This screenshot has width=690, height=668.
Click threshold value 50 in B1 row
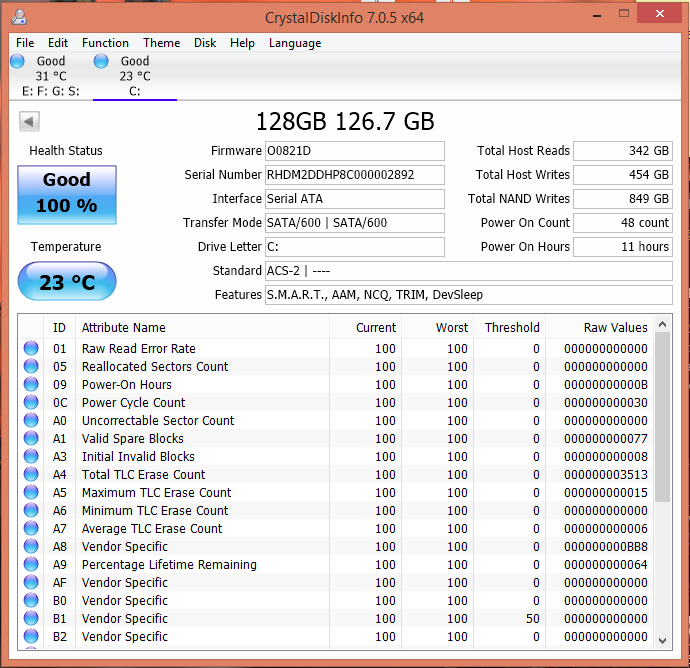point(532,618)
